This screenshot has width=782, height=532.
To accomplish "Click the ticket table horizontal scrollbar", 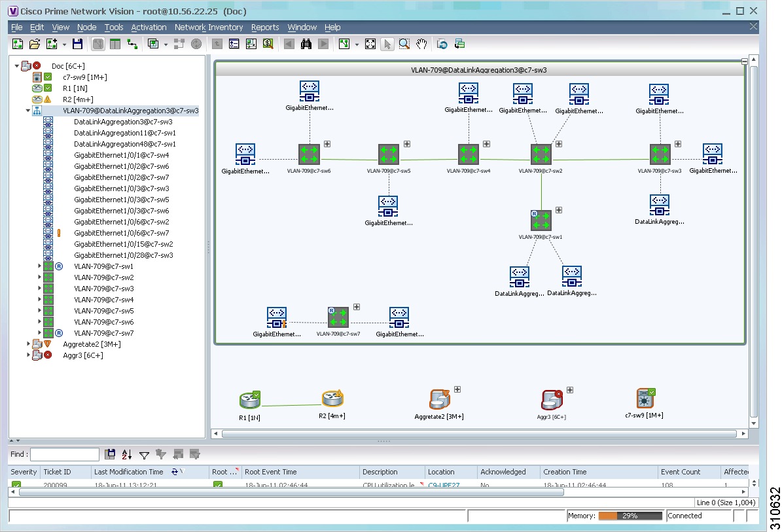I will [291, 492].
